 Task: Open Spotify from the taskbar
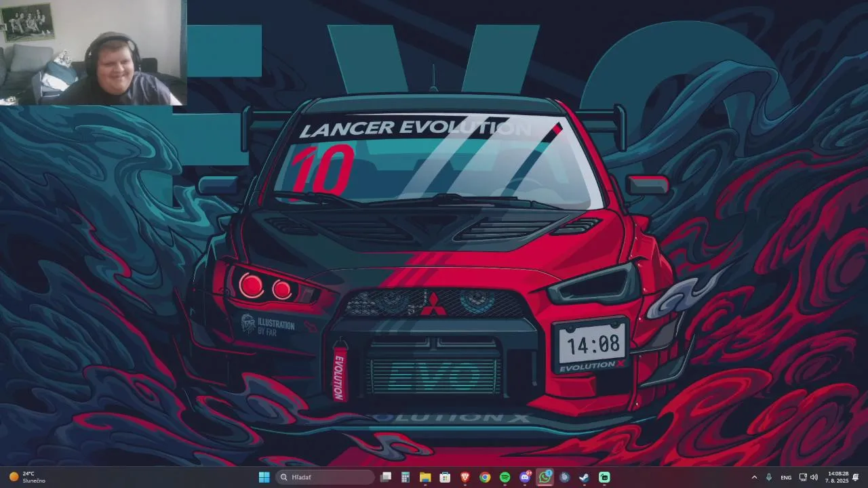pos(505,477)
